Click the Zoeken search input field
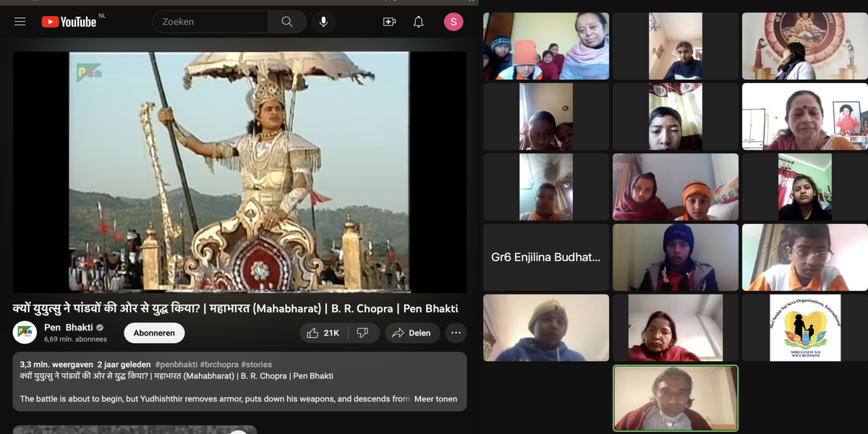Viewport: 868px width, 434px height. (x=210, y=22)
